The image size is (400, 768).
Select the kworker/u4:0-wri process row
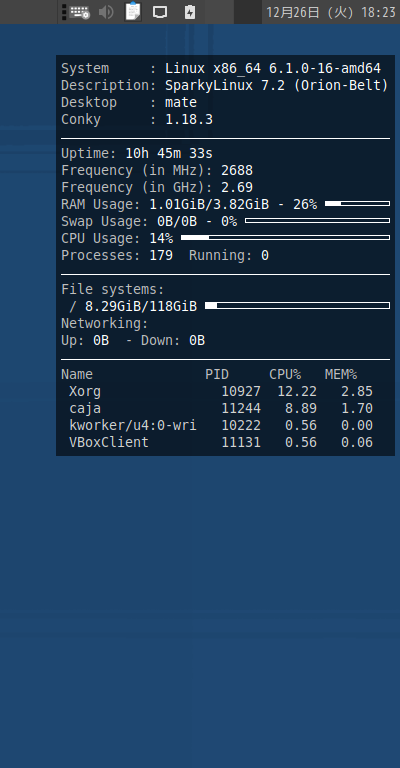[221, 426]
